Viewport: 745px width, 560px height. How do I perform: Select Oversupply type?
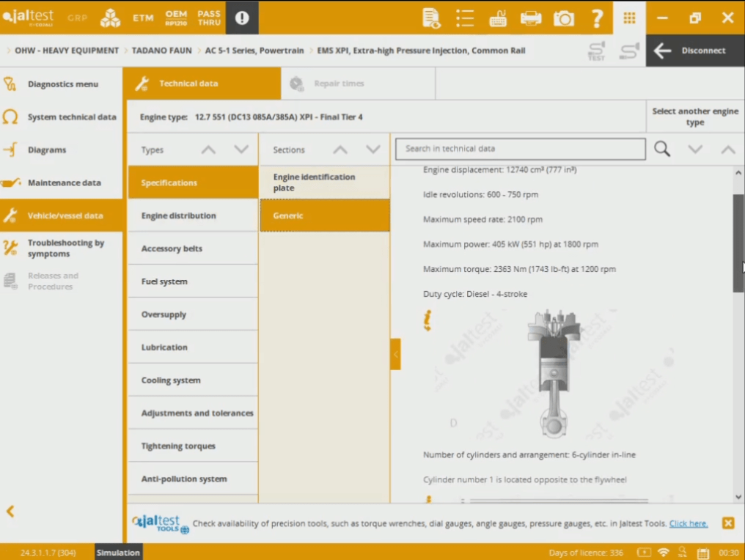coord(193,314)
